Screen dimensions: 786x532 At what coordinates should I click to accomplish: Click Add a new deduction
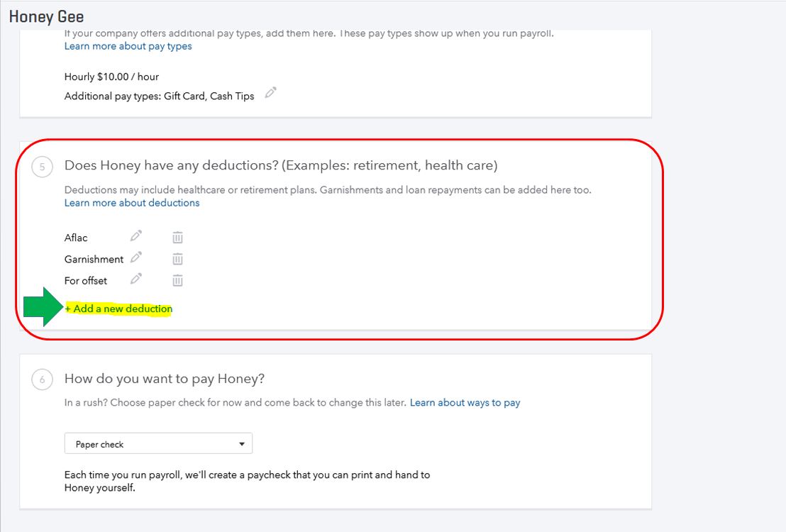(119, 309)
